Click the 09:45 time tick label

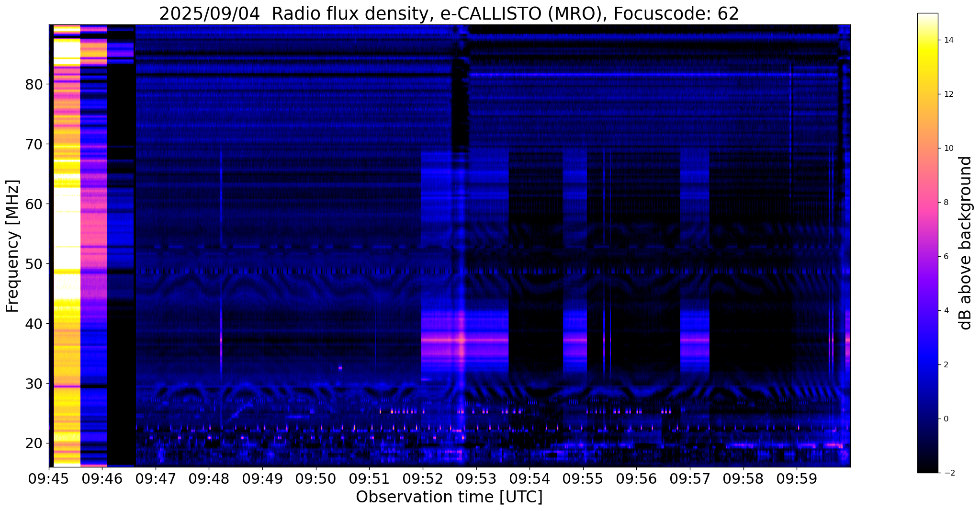pos(48,478)
